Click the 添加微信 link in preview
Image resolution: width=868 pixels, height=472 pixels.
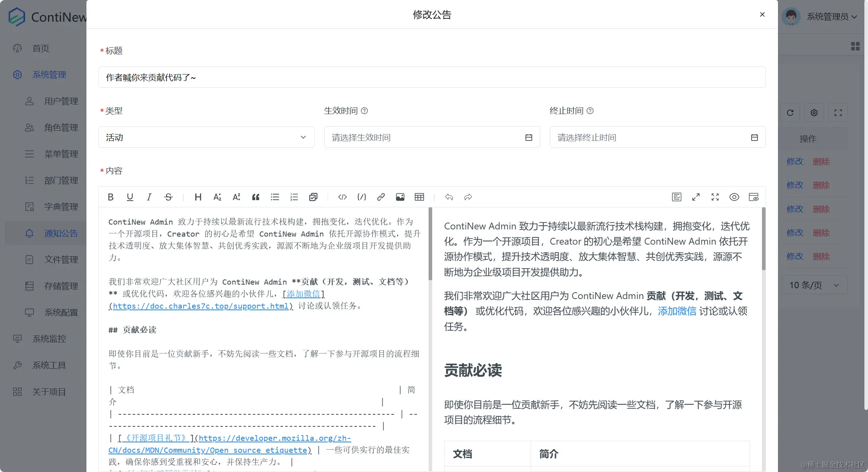tap(677, 311)
